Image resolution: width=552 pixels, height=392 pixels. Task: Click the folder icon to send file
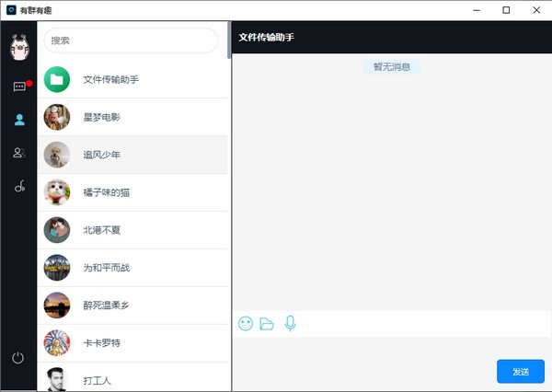click(x=268, y=323)
